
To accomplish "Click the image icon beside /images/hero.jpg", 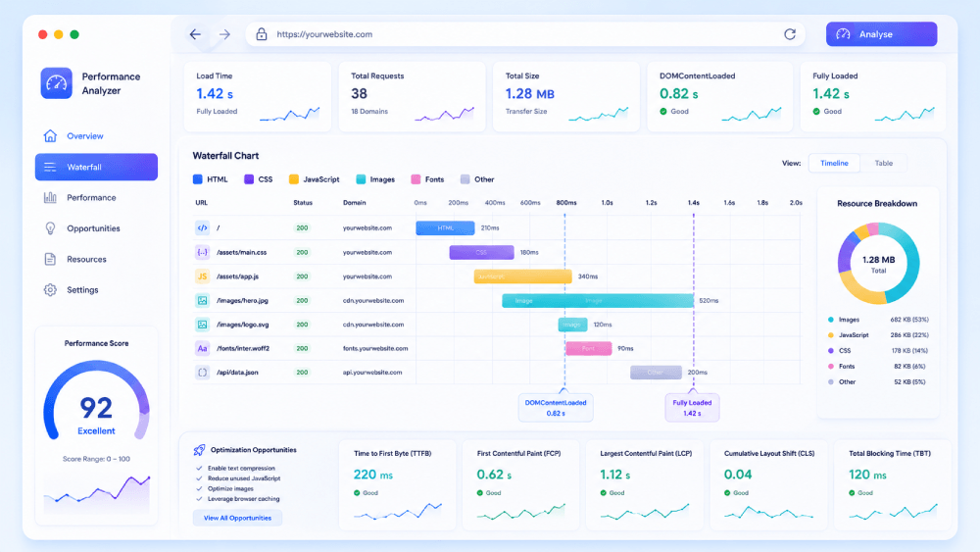I will (202, 301).
